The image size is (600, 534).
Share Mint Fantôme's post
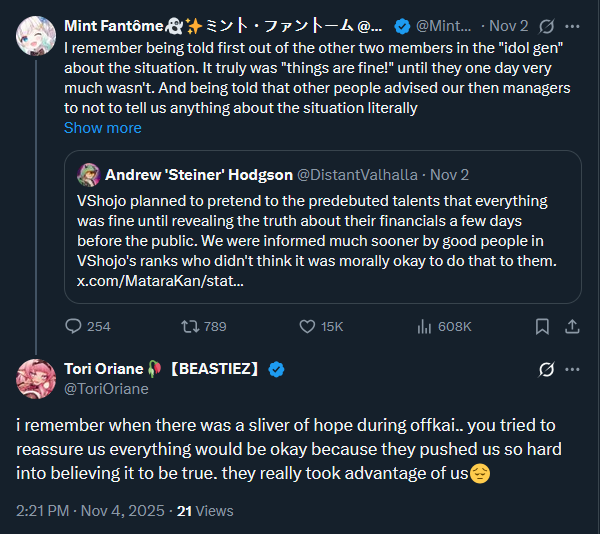(572, 326)
